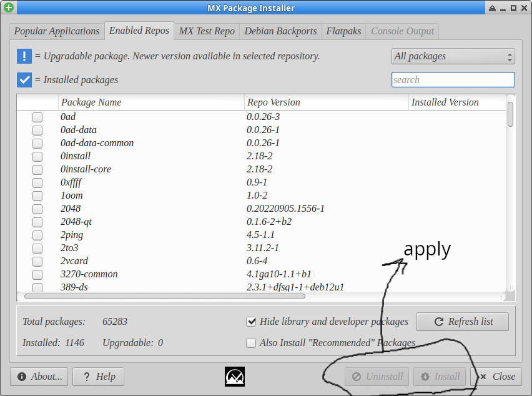Open the Flatpaks tab
Viewport: 532px width, 396px height.
pyautogui.click(x=343, y=31)
